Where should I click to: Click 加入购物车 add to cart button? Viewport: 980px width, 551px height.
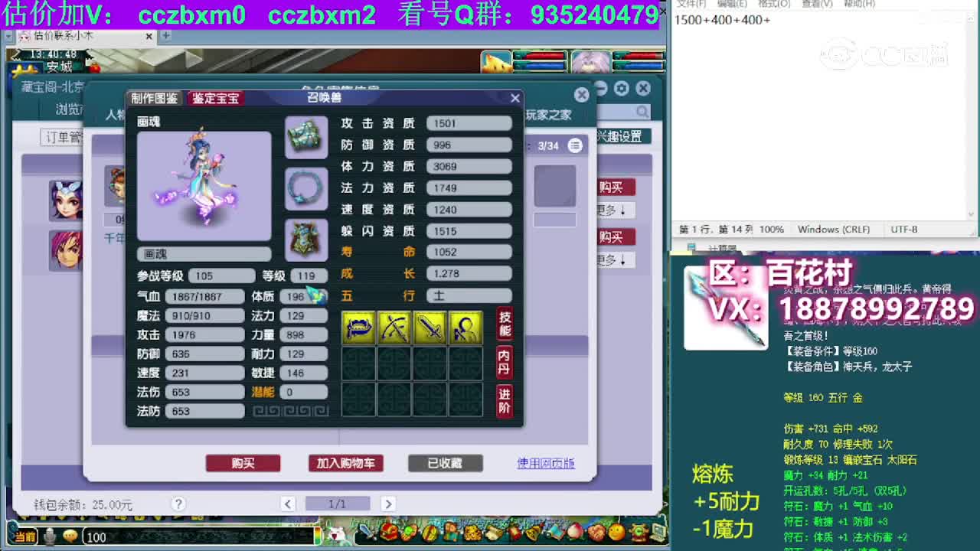tap(345, 463)
